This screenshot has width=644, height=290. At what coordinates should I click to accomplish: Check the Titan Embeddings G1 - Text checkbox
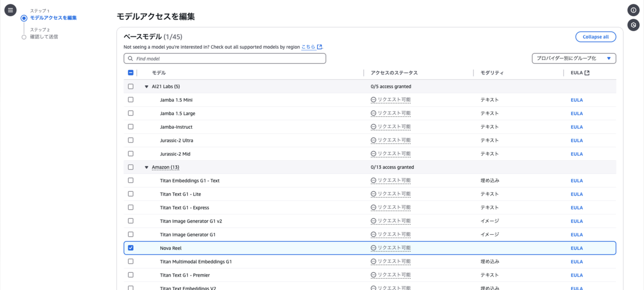pos(130,181)
